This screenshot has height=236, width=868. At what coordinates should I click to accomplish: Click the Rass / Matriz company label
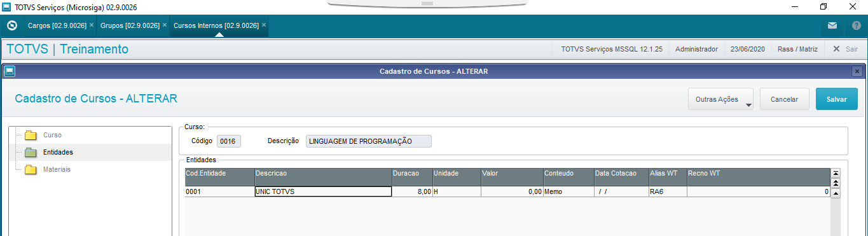tap(797, 49)
